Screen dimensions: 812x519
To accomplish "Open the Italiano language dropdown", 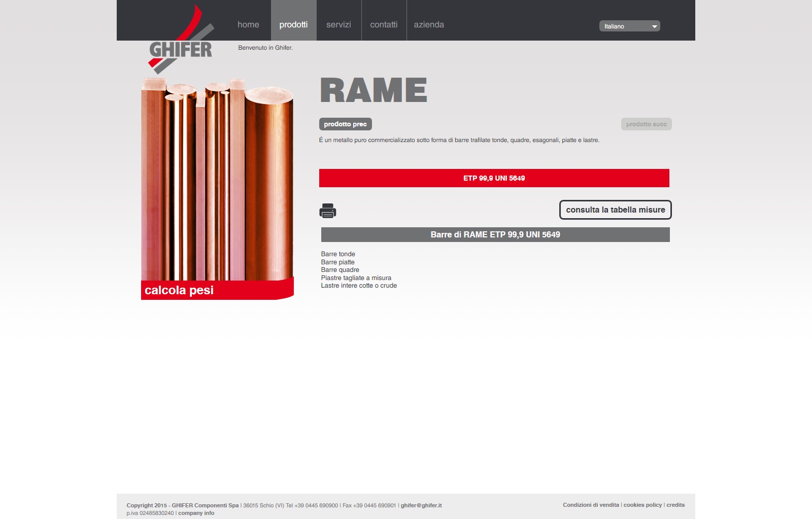I will (x=629, y=26).
